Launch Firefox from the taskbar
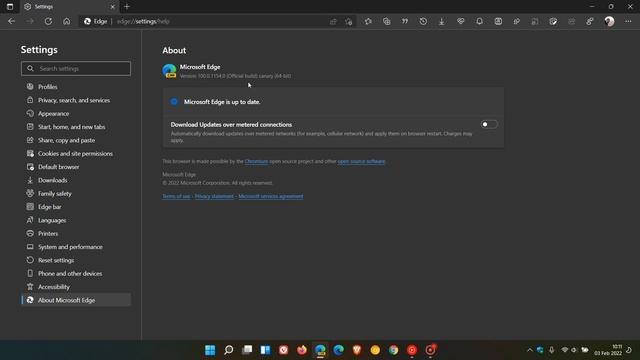Viewport: 640px width, 360px height. [x=302, y=350]
